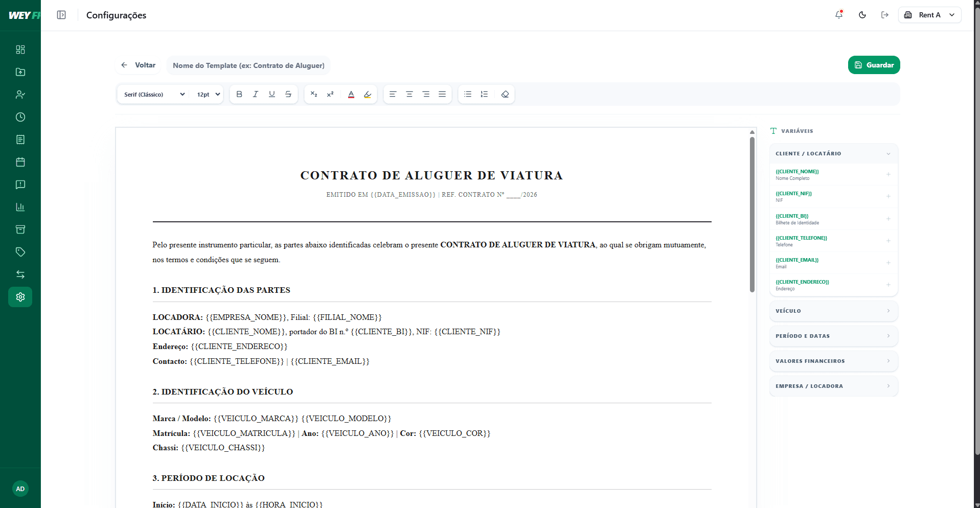Open the bar chart reports icon in sidebar

pos(20,207)
